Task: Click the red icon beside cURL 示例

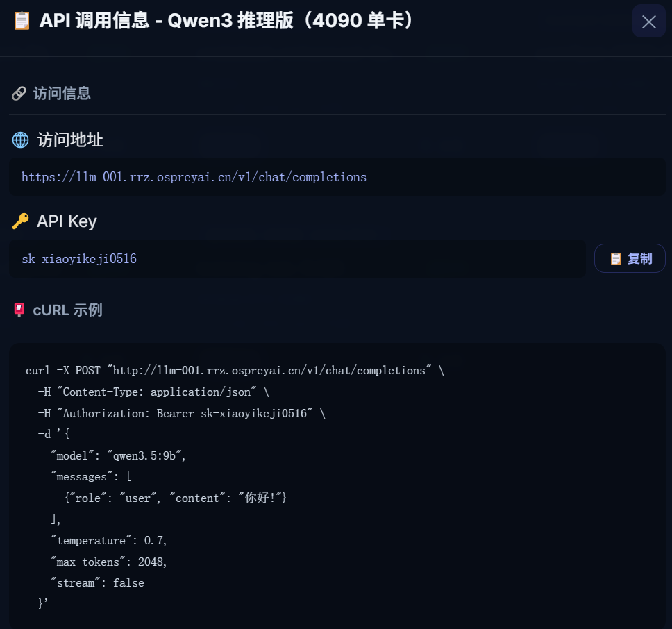Action: (19, 310)
